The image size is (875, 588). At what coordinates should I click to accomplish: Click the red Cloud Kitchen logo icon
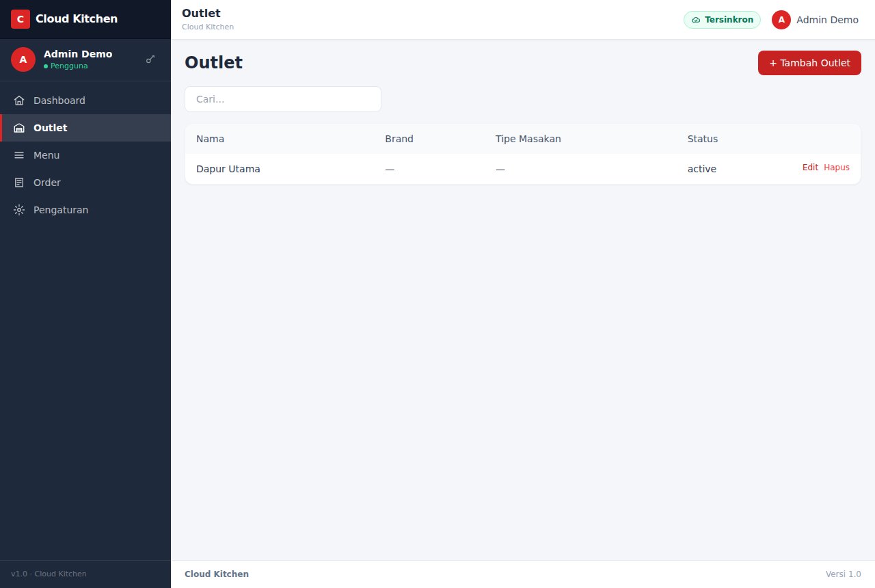click(x=21, y=19)
